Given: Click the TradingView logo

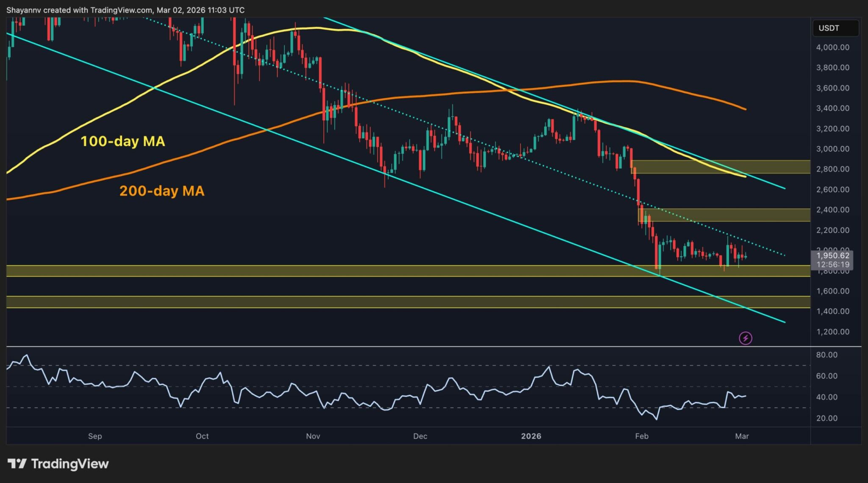Looking at the screenshot, I should tap(57, 464).
